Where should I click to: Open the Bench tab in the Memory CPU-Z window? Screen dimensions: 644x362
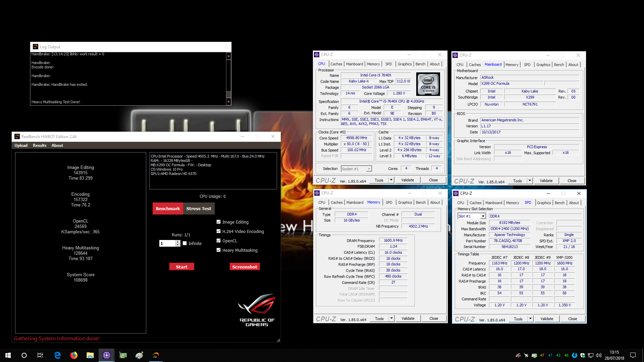point(421,202)
